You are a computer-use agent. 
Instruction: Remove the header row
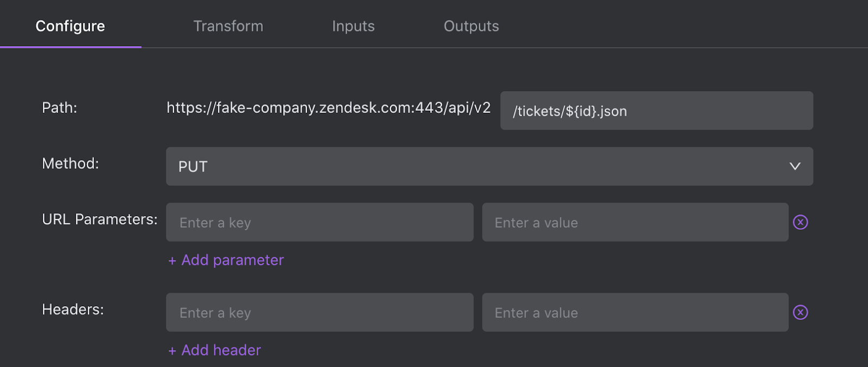coord(800,312)
